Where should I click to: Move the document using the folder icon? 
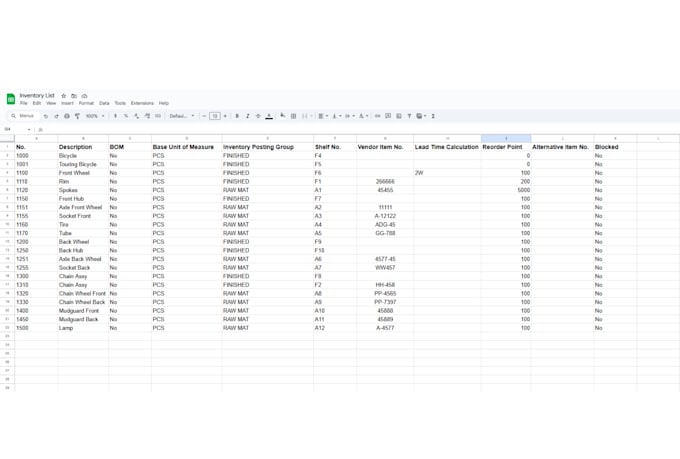click(x=74, y=95)
